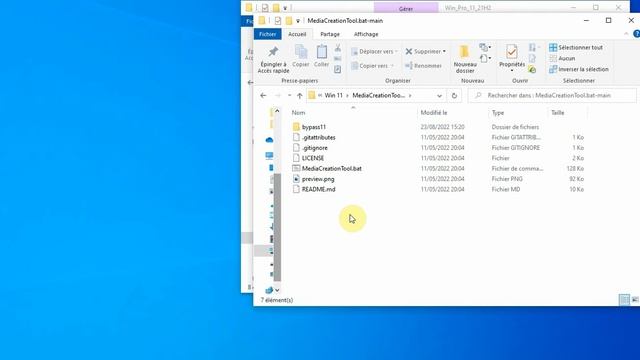Go back with the left arrow in MediaCreationTool window
This screenshot has width=640, height=360.
263,96
